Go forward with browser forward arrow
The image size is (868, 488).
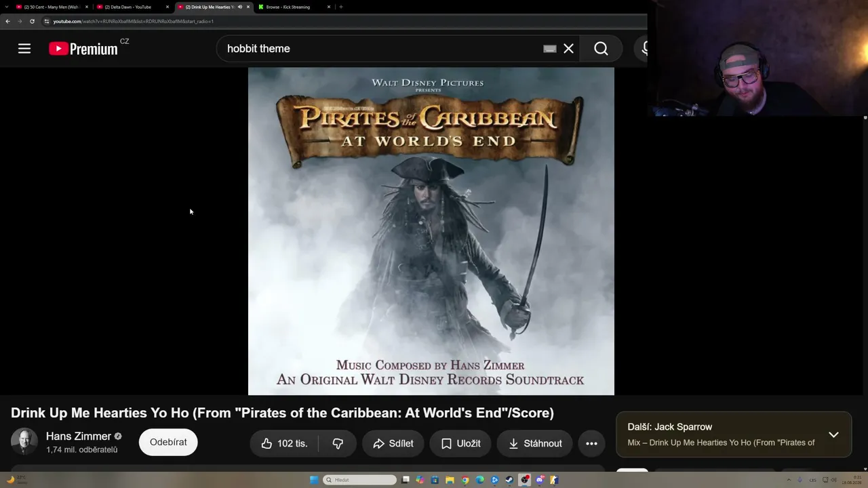tap(20, 21)
